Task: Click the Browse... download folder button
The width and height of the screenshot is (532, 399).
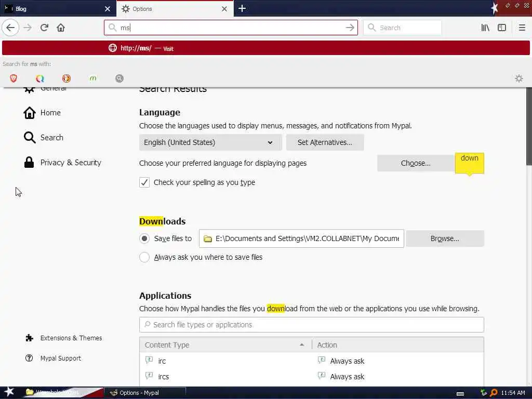Action: pos(445,238)
